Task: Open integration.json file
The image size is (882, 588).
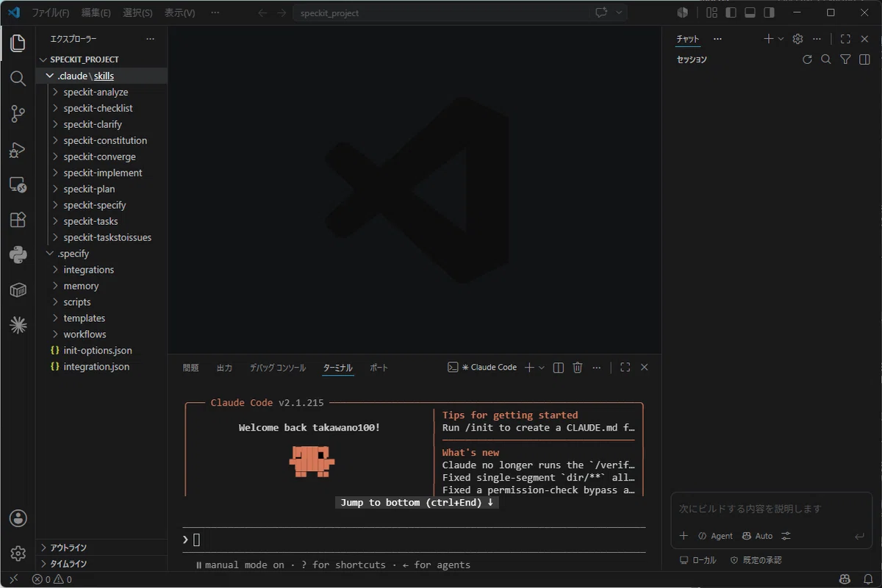Action: click(x=101, y=367)
